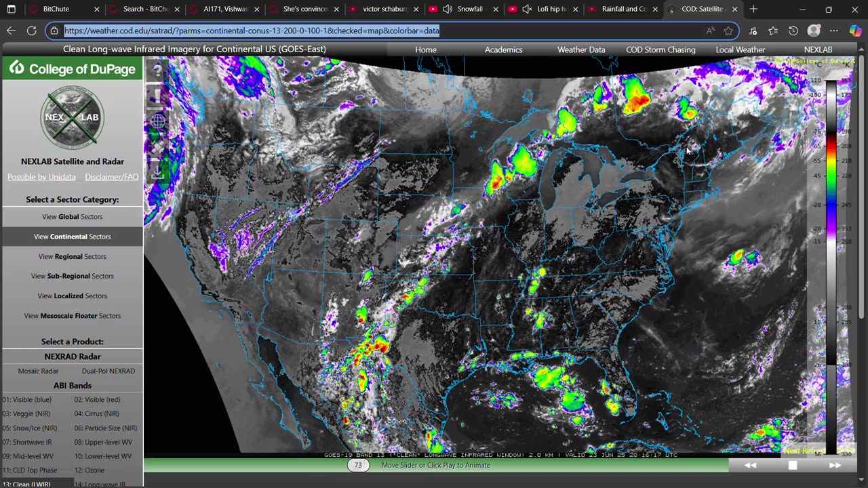
Task: Add this page to favorites
Action: [x=728, y=30]
